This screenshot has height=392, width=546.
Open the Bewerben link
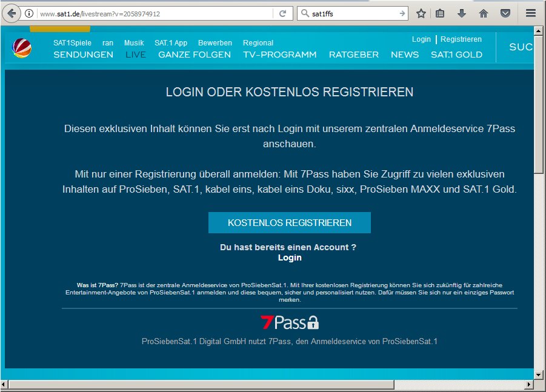(215, 43)
